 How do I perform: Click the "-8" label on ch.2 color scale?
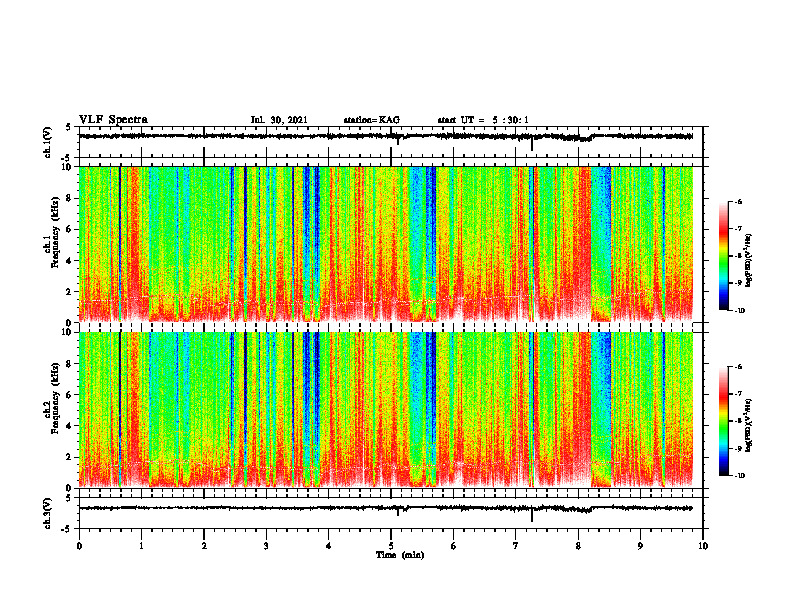click(738, 421)
